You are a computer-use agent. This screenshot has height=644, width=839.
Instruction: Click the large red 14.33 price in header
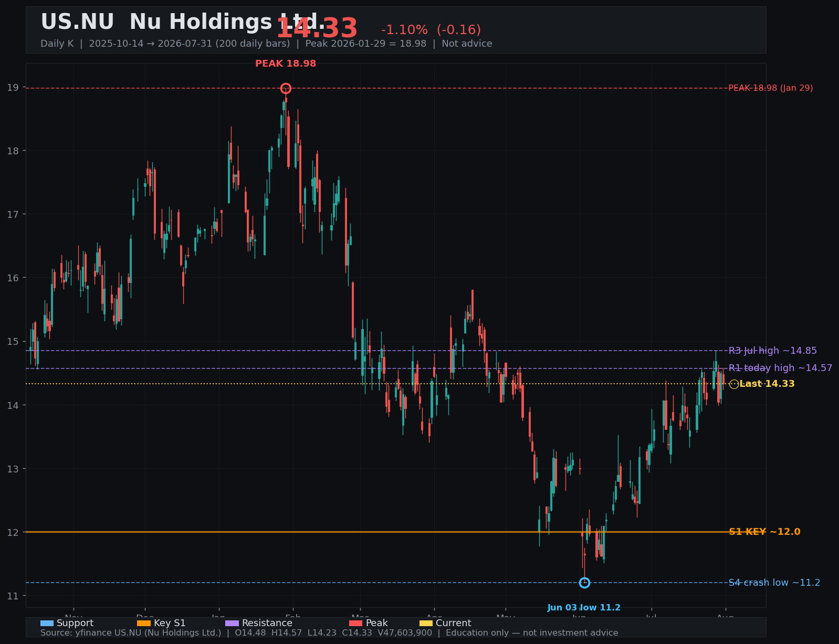317,29
